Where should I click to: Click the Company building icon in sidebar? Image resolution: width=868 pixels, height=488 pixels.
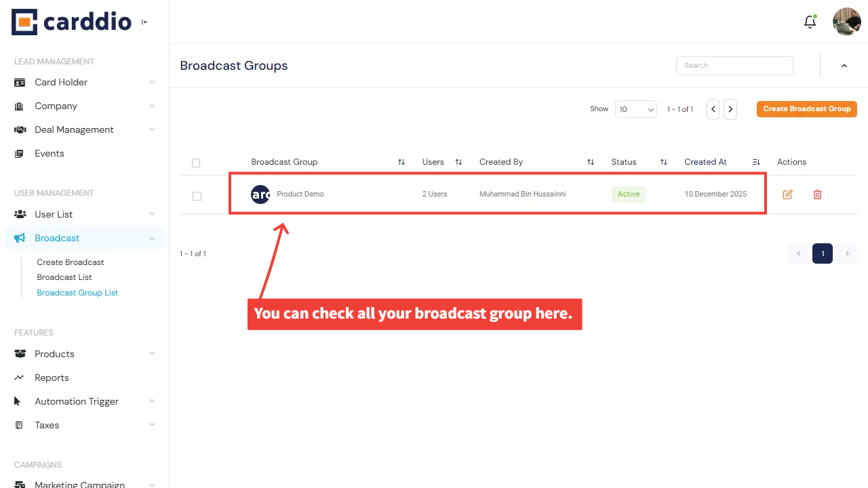click(20, 106)
